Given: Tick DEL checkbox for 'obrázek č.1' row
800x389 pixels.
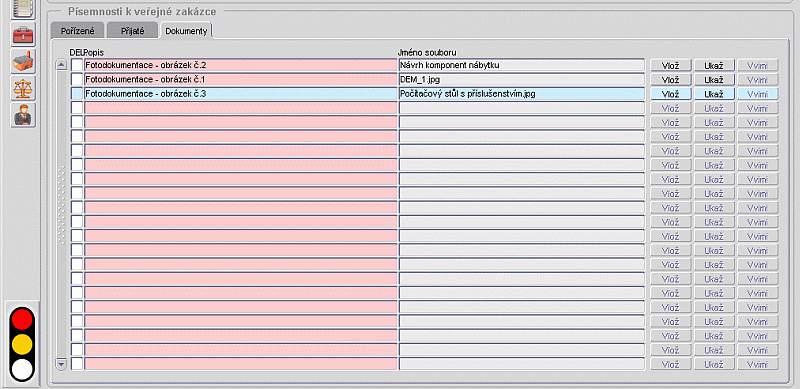Looking at the screenshot, I should pyautogui.click(x=77, y=80).
